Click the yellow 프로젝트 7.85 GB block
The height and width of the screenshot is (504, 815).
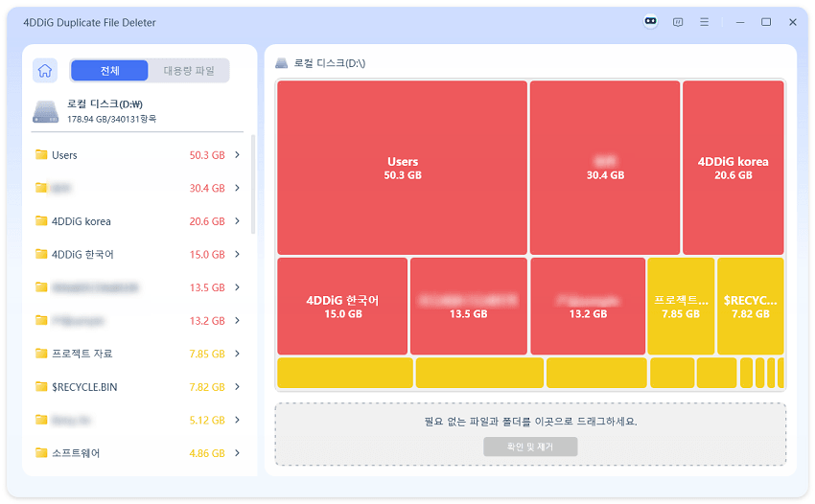coord(681,306)
